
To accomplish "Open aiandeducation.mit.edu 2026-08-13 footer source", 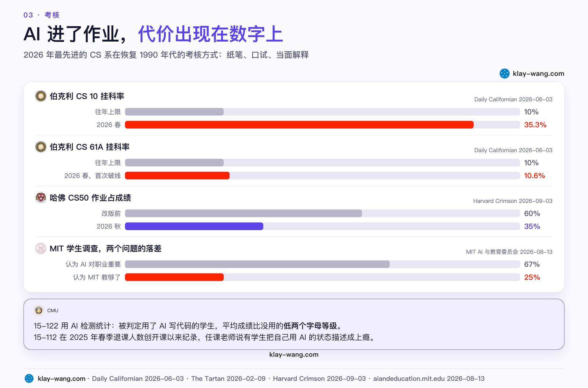I will pyautogui.click(x=429, y=379).
